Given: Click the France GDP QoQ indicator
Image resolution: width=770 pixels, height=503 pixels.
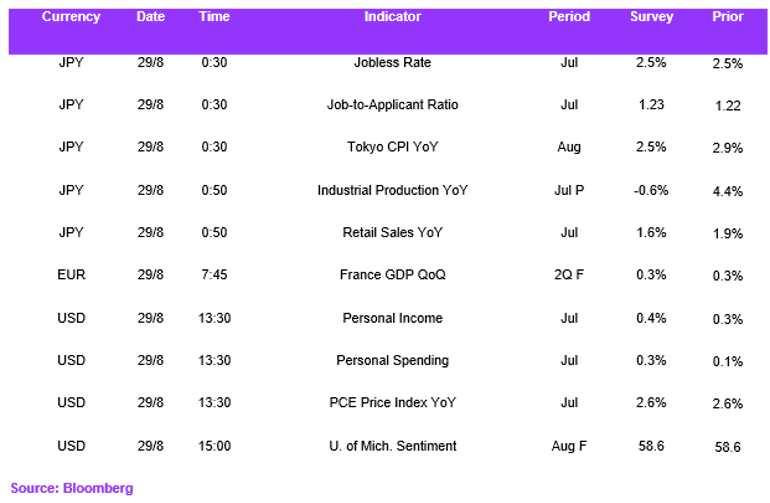Looking at the screenshot, I should coord(392,275).
